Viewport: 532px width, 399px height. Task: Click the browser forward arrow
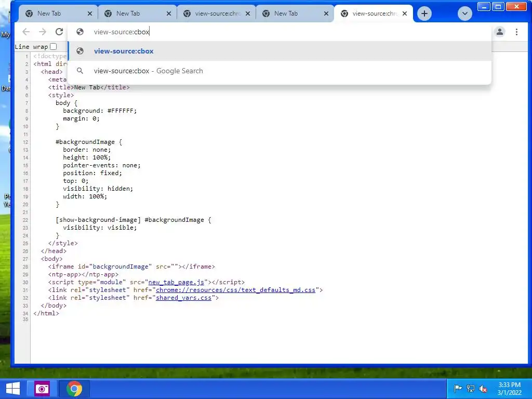point(43,32)
